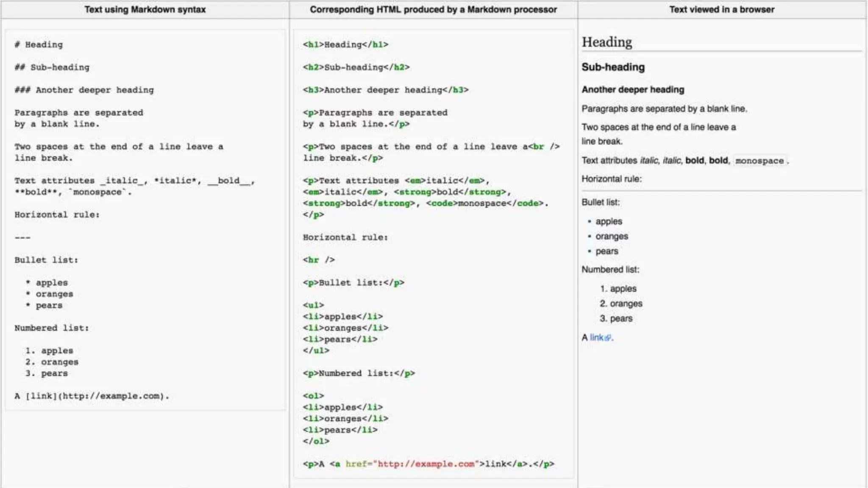Click the '</ol>' closing tag in HTML column
Viewport: 868px width, 488px height.
(x=316, y=441)
